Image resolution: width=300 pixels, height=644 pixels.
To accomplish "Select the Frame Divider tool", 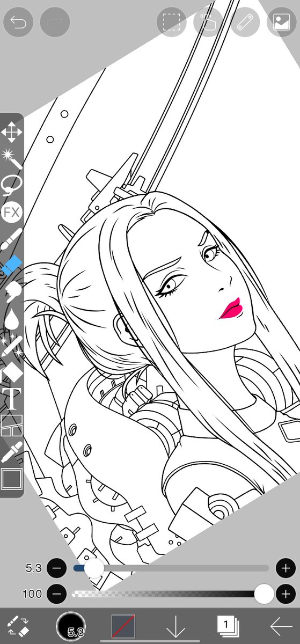I will (x=11, y=426).
